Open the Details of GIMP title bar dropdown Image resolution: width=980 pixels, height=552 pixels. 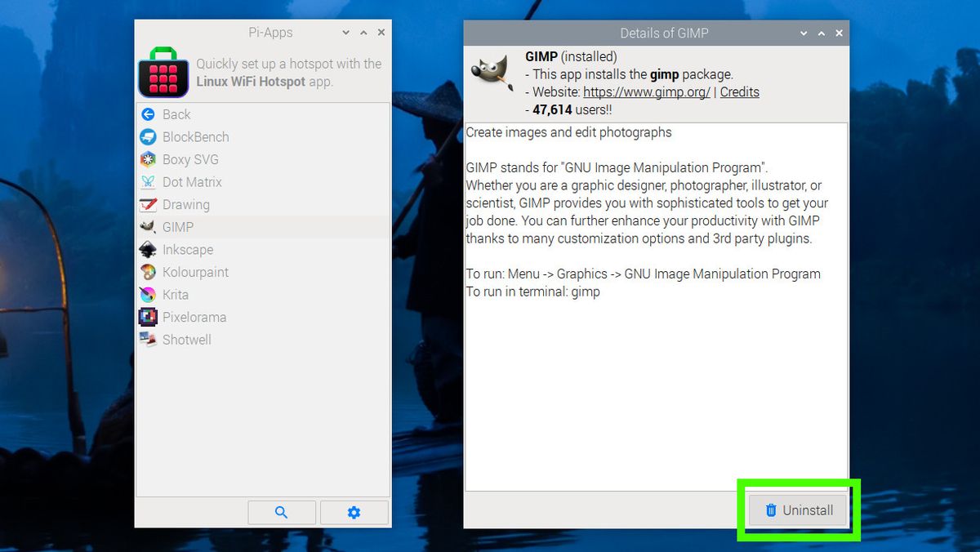click(x=804, y=33)
